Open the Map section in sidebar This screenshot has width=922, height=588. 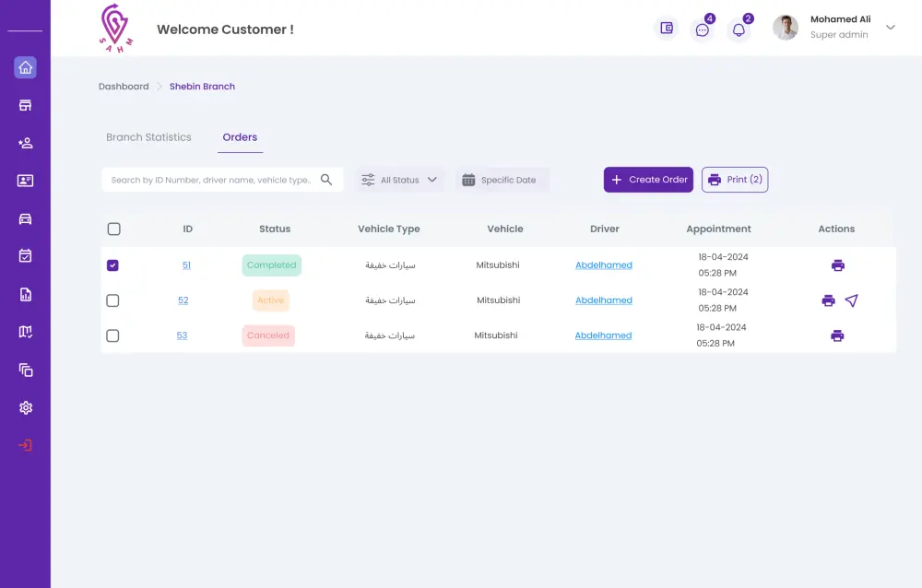(26, 332)
